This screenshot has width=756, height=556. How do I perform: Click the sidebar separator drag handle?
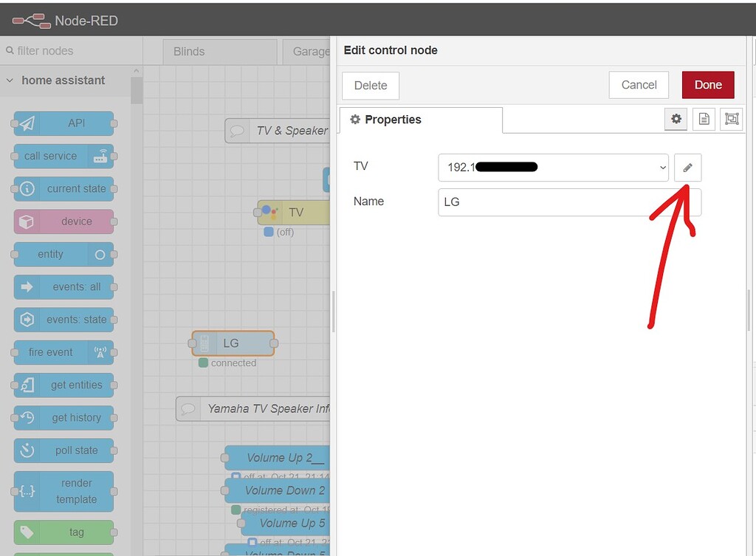coord(333,311)
